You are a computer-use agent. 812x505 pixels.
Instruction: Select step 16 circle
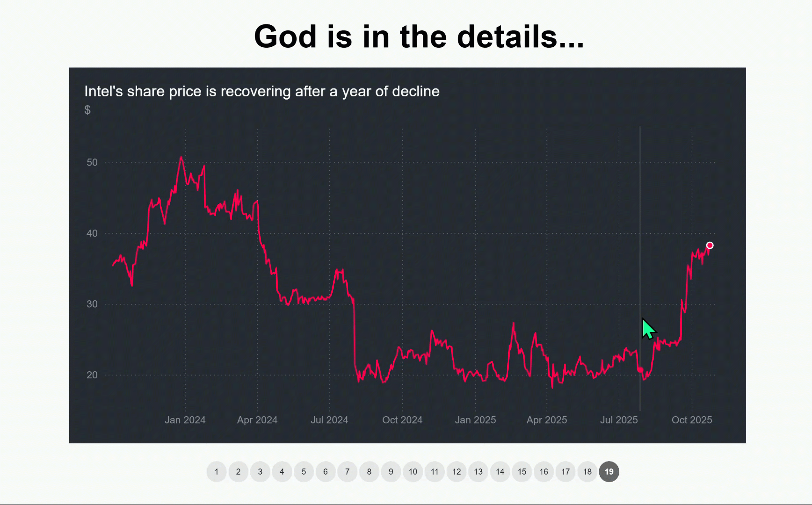tap(544, 471)
